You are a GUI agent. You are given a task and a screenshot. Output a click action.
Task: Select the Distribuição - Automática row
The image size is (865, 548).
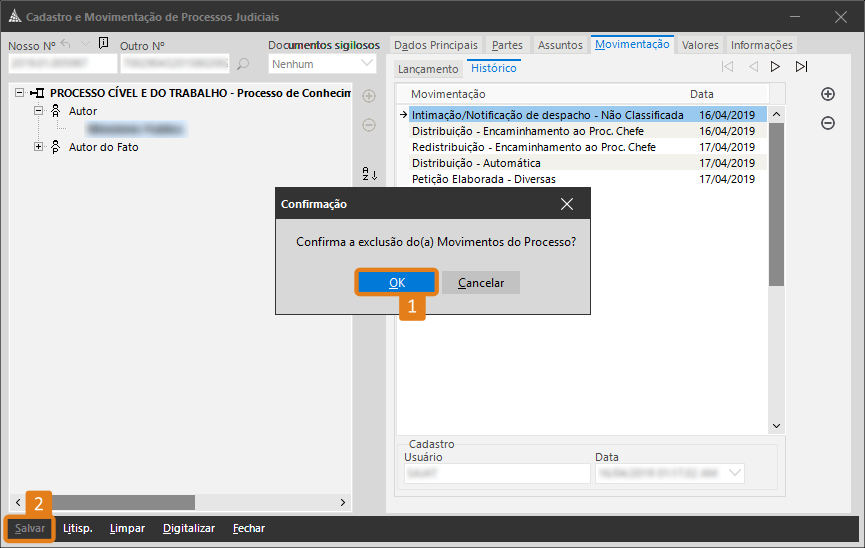click(476, 163)
